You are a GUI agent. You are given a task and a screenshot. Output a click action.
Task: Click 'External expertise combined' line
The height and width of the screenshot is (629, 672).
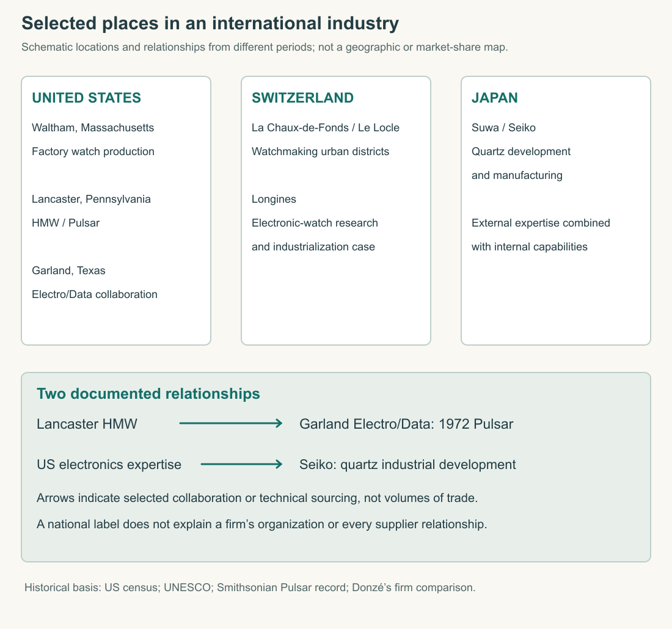tap(541, 223)
